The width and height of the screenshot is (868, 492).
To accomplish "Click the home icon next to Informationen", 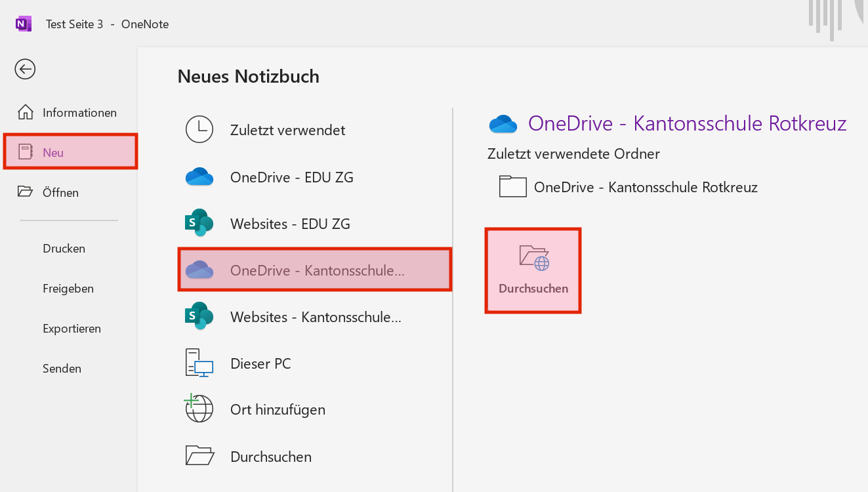I will pyautogui.click(x=25, y=112).
